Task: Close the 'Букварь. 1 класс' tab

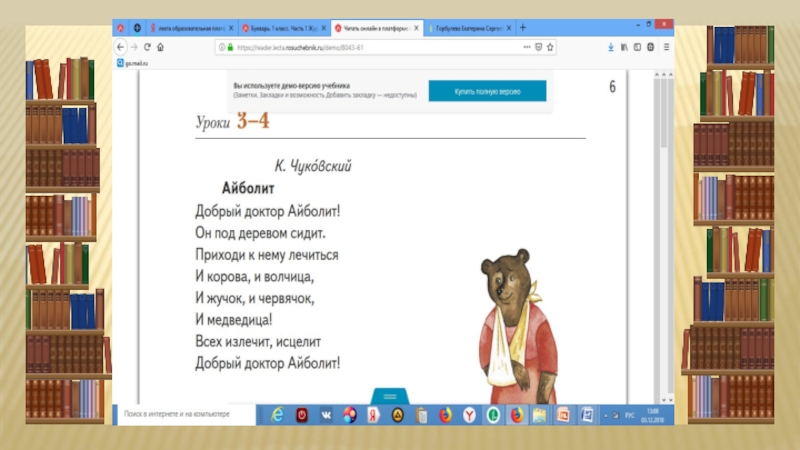Action: point(323,28)
